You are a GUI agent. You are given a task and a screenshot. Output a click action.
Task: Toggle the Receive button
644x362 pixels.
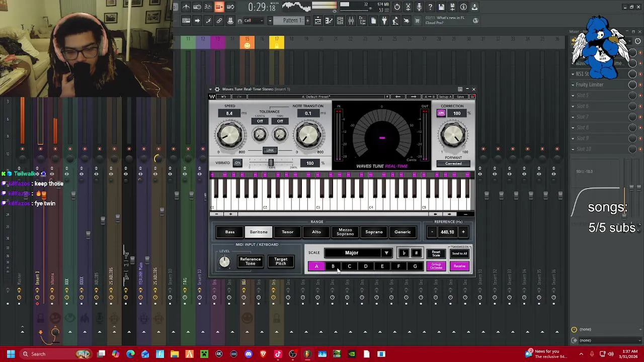(x=459, y=266)
